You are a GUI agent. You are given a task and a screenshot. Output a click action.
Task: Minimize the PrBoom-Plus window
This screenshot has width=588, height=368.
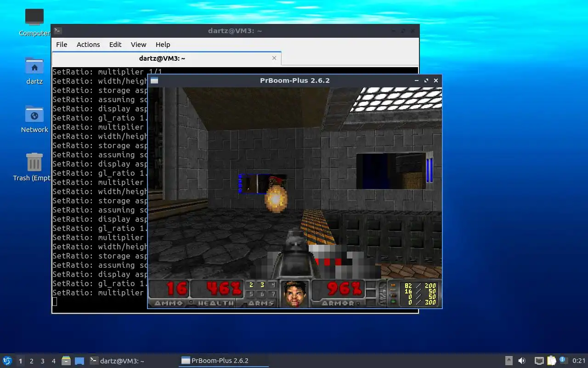pos(417,80)
